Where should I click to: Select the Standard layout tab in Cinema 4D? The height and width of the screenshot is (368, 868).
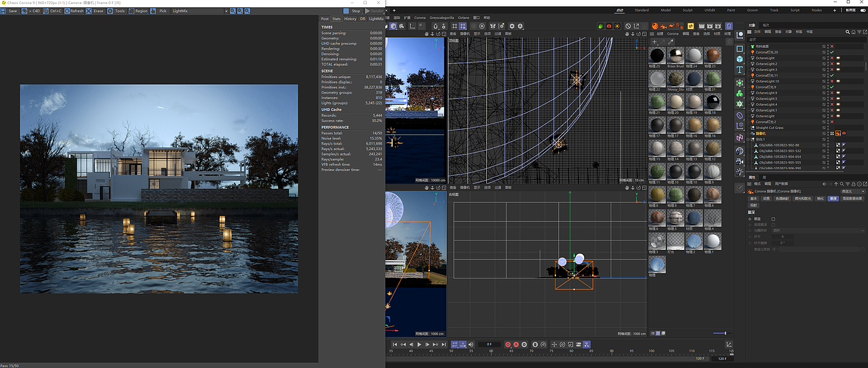coord(642,10)
